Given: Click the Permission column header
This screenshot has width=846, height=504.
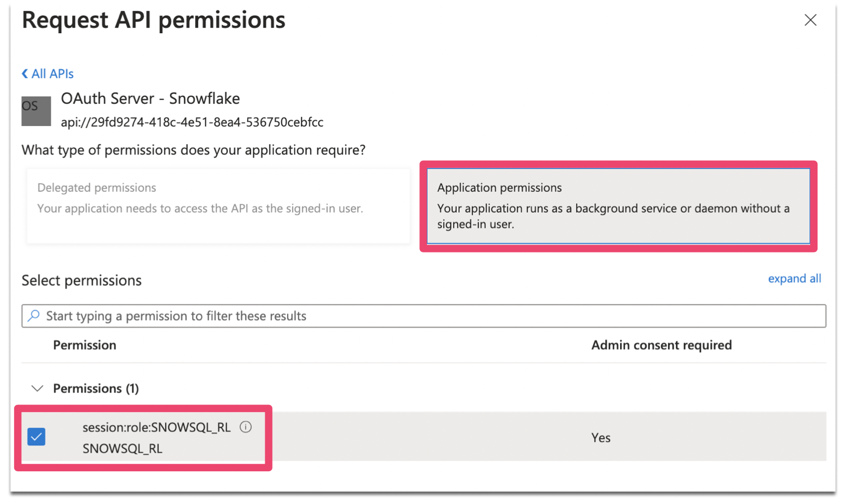Looking at the screenshot, I should pyautogui.click(x=85, y=345).
